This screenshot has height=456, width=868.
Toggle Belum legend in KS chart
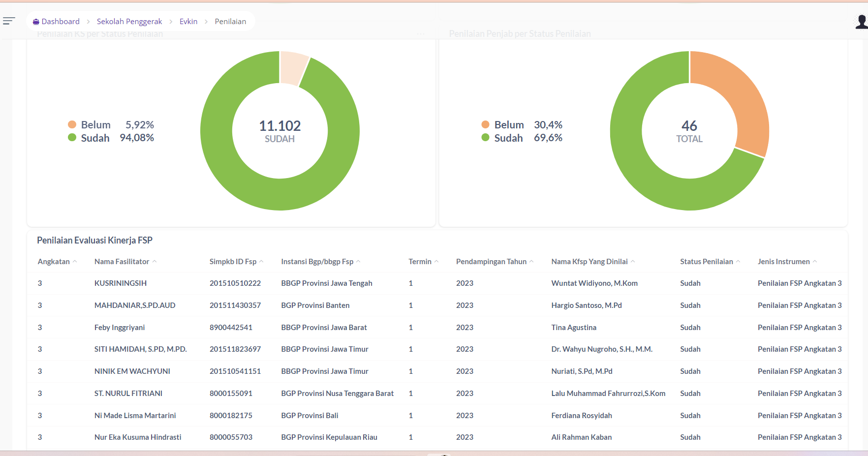[x=111, y=125]
